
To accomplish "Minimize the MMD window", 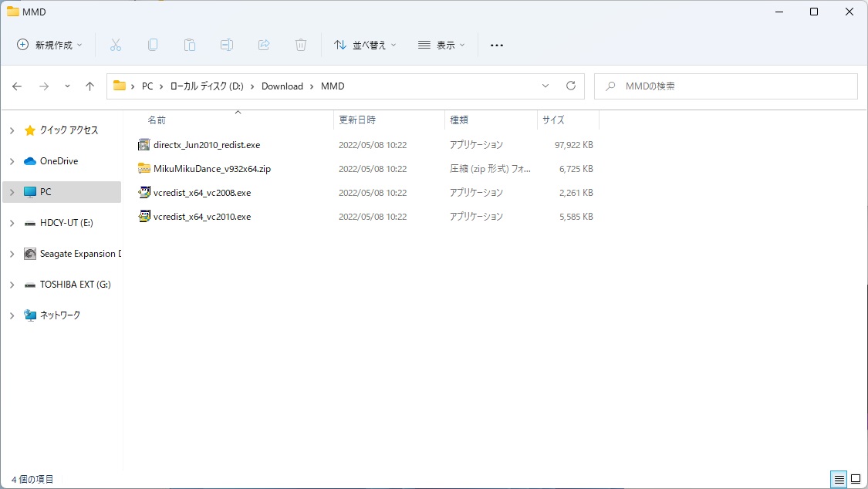I will (x=779, y=12).
